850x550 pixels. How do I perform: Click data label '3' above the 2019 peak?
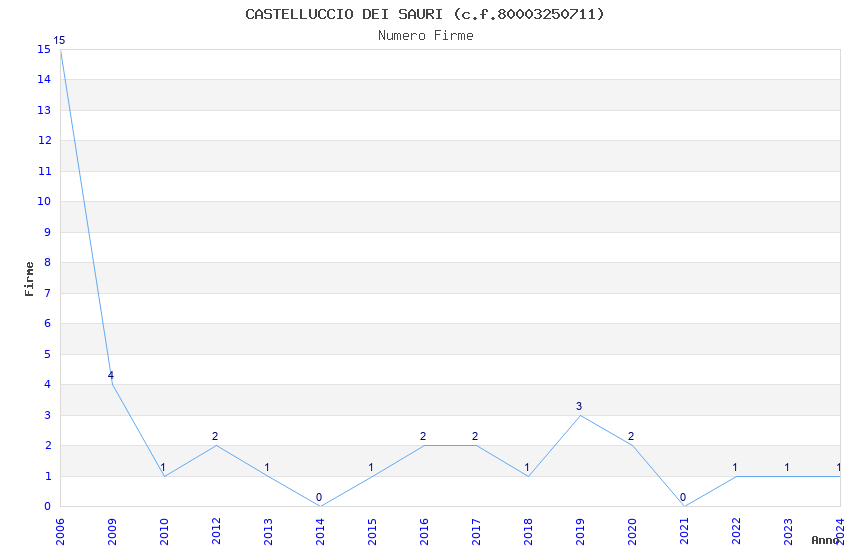point(579,406)
